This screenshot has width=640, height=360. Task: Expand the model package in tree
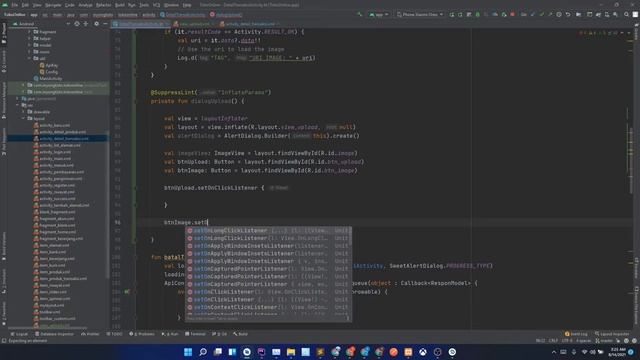tap(29, 45)
